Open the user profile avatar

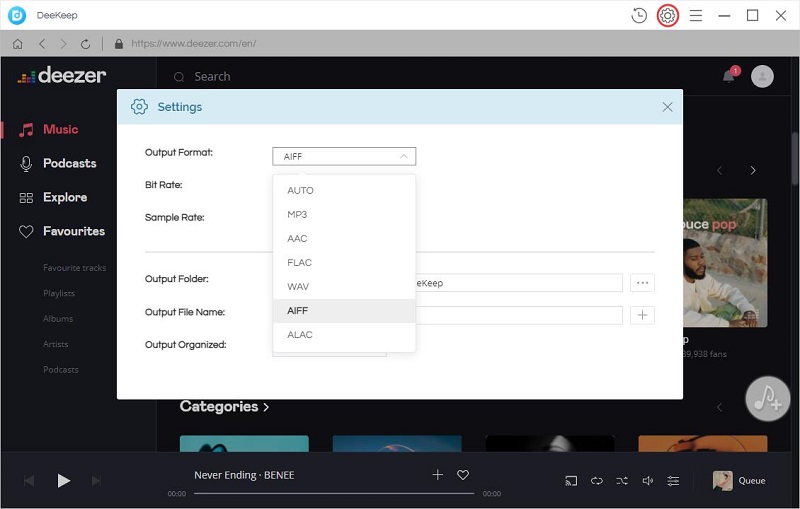[x=762, y=77]
